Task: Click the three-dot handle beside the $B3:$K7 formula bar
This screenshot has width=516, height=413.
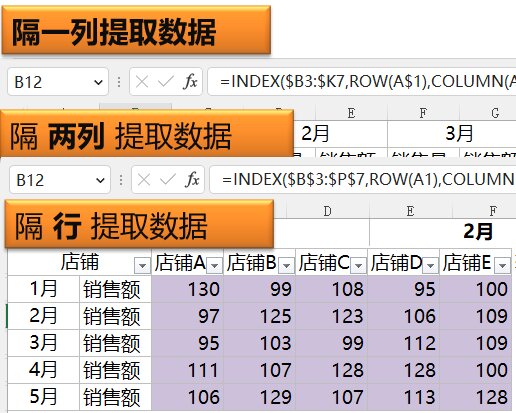Action: pos(119,82)
